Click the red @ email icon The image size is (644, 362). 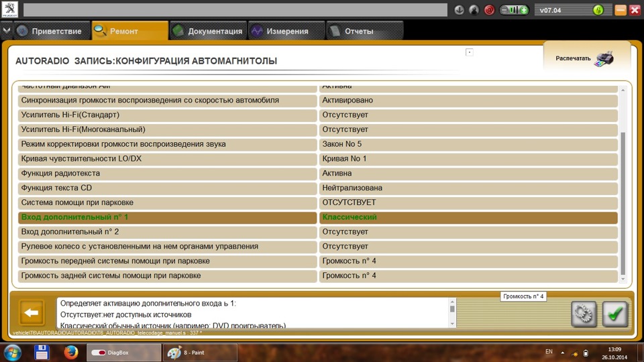pyautogui.click(x=489, y=10)
